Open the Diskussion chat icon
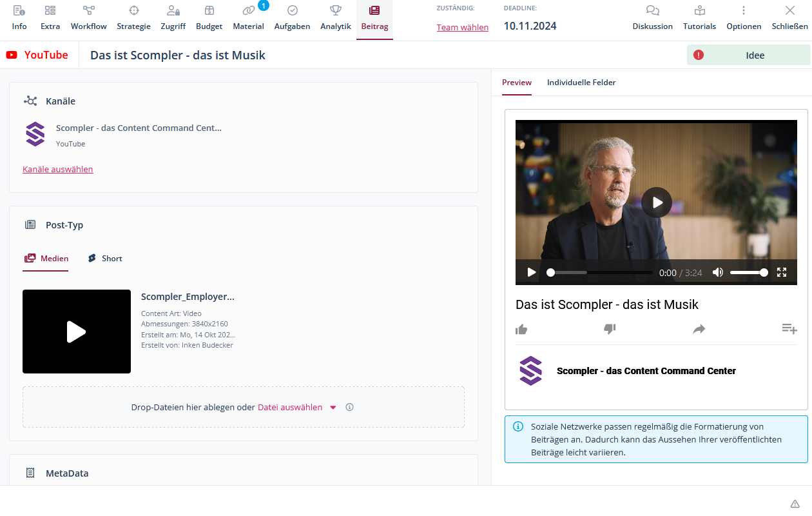The image size is (812, 516). [652, 10]
